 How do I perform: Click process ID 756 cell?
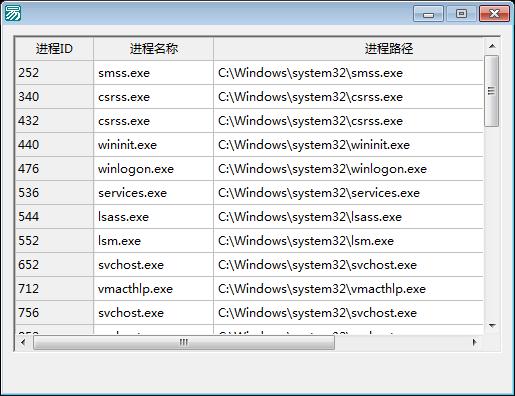(x=55, y=313)
